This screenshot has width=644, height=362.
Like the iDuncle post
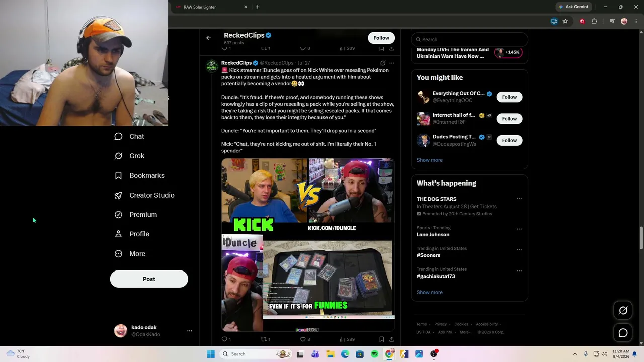pyautogui.click(x=305, y=339)
